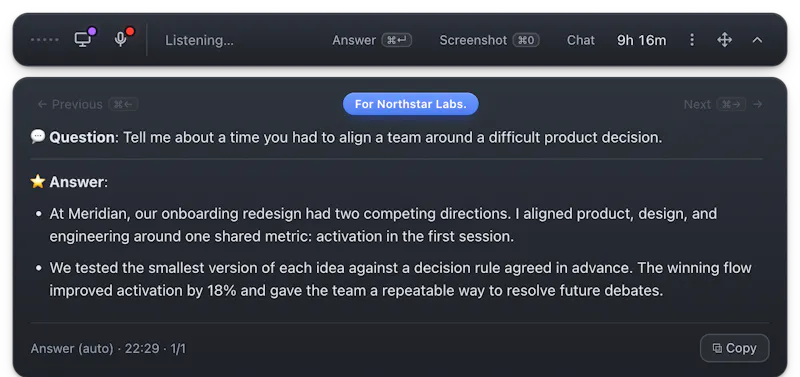Open the Chat tab
The image size is (800, 377).
click(581, 40)
